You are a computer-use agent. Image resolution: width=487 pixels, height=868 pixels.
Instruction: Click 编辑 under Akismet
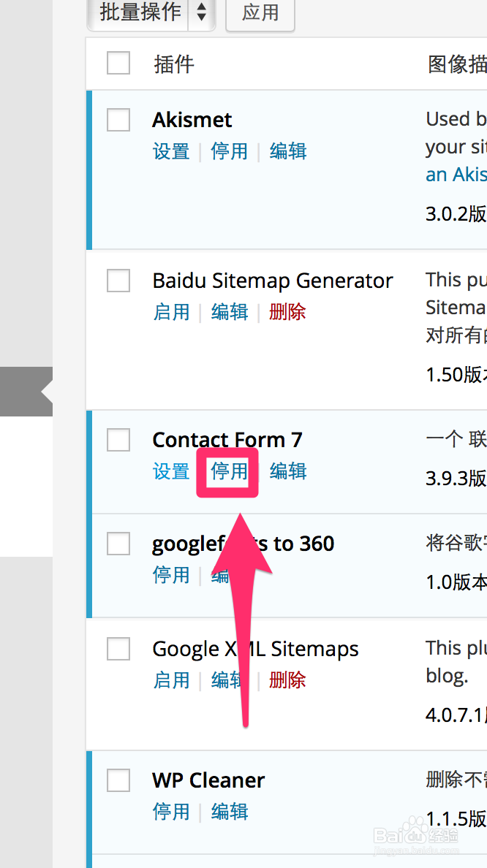pyautogui.click(x=288, y=151)
